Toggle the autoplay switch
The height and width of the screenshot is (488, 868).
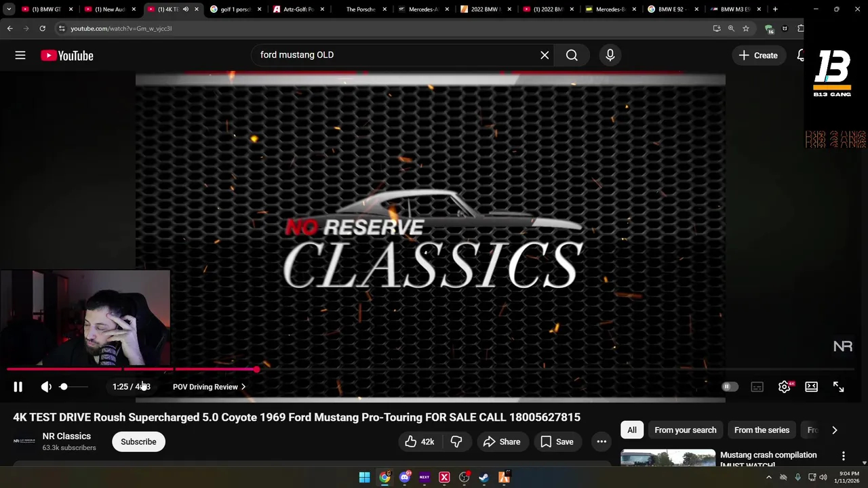(x=730, y=387)
